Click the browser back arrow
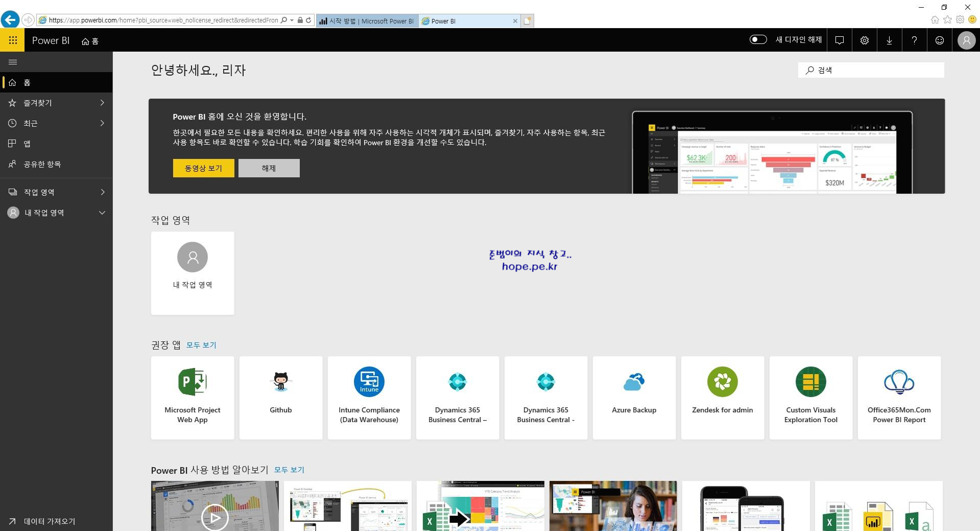980x531 pixels. pos(10,20)
